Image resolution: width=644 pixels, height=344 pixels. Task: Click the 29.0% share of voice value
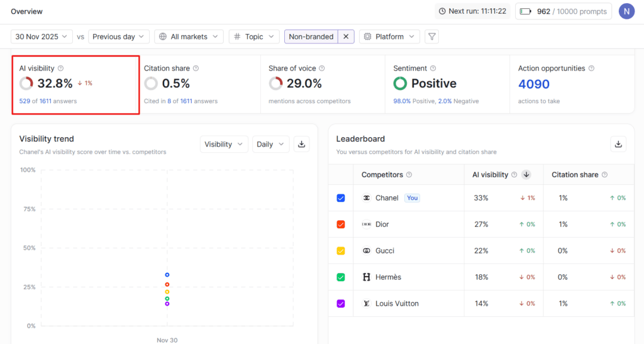[304, 84]
